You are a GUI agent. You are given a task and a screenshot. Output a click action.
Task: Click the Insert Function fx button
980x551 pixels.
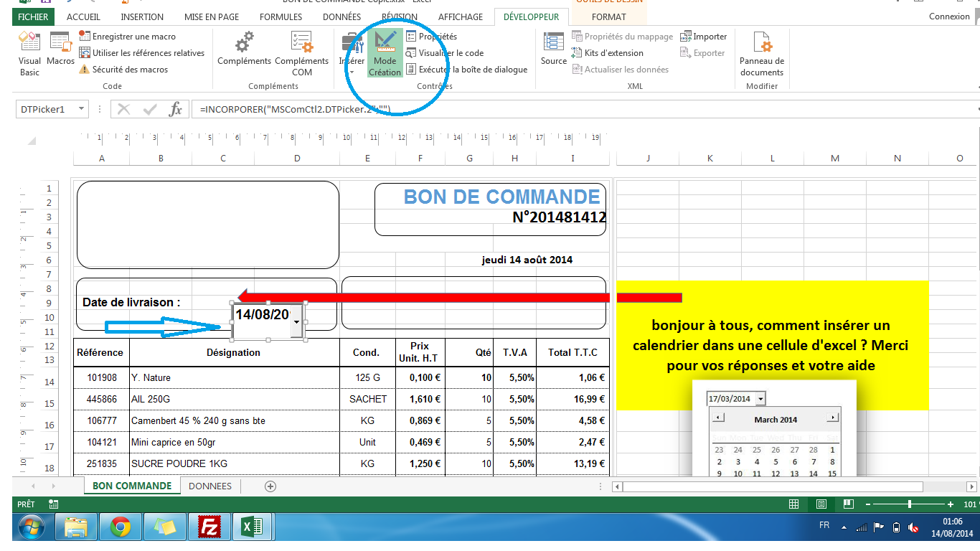pyautogui.click(x=175, y=109)
